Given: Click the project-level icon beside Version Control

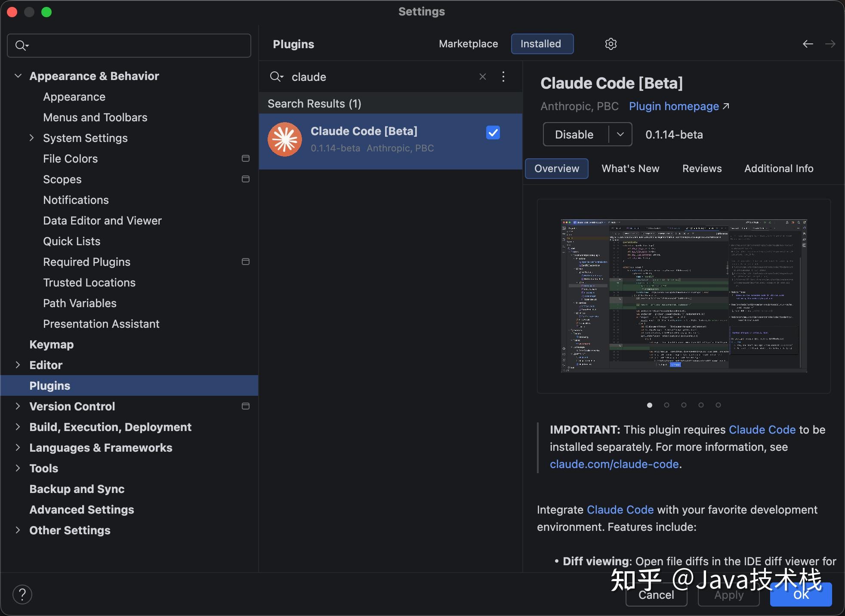Looking at the screenshot, I should 246,406.
